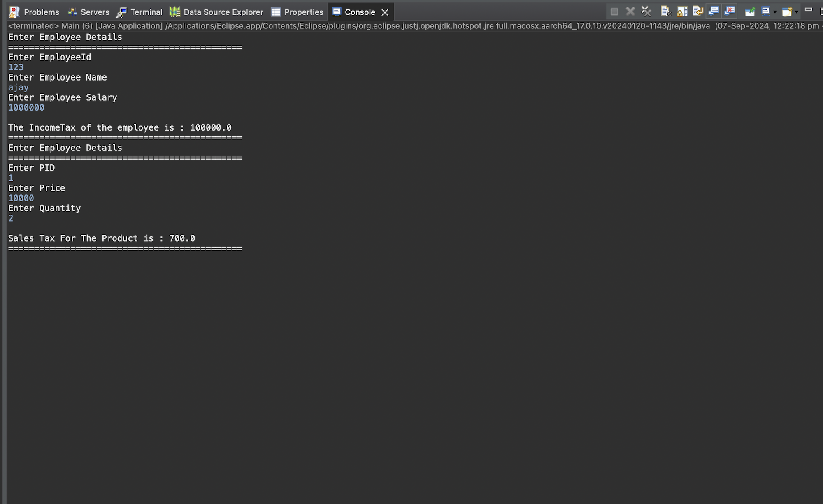Screen dimensions: 823x504
Task: Toggle show console on standard error
Action: point(730,12)
